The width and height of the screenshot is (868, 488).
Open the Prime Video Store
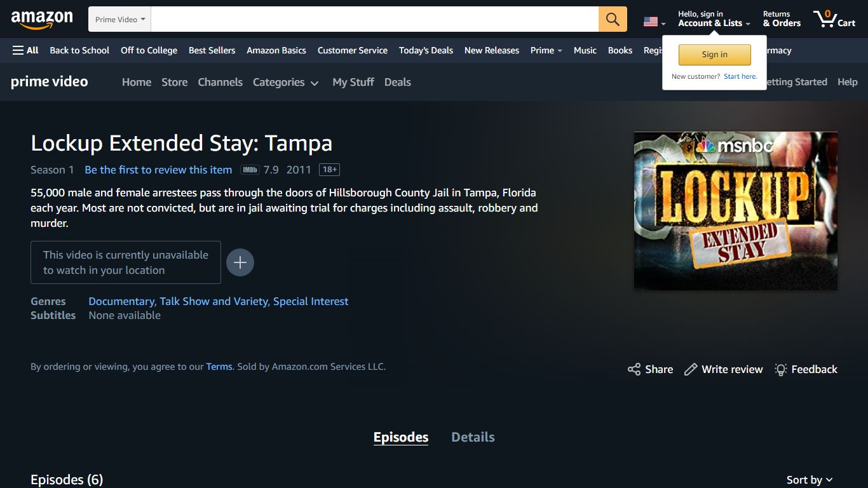point(175,82)
